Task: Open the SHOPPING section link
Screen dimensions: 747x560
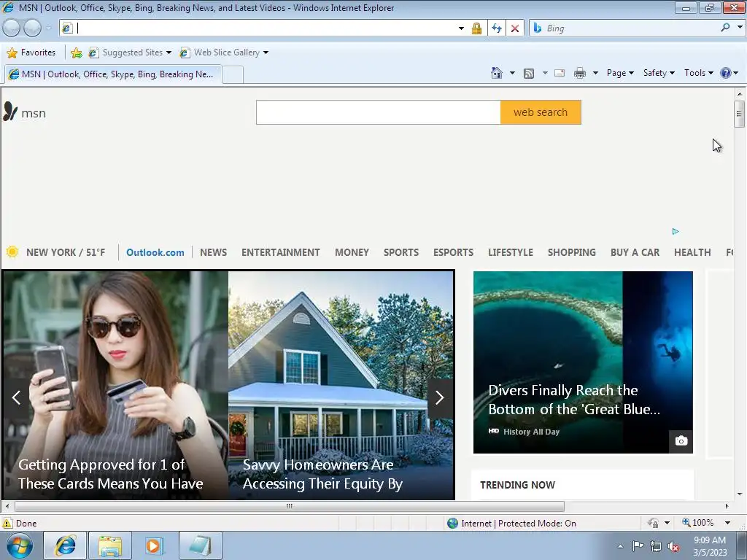Action: click(572, 252)
